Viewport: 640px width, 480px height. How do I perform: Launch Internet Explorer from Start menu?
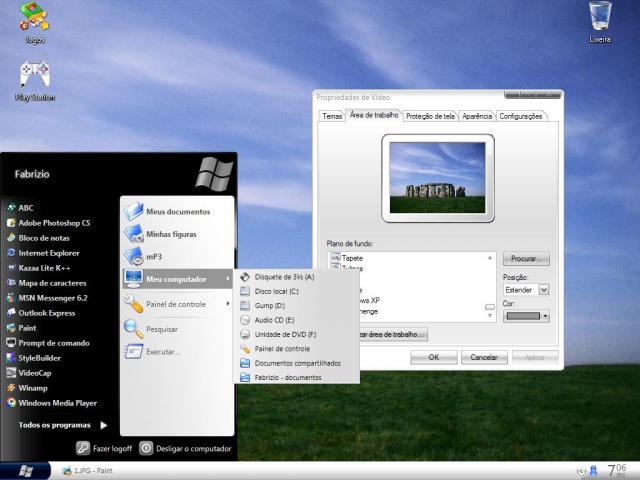(43, 253)
